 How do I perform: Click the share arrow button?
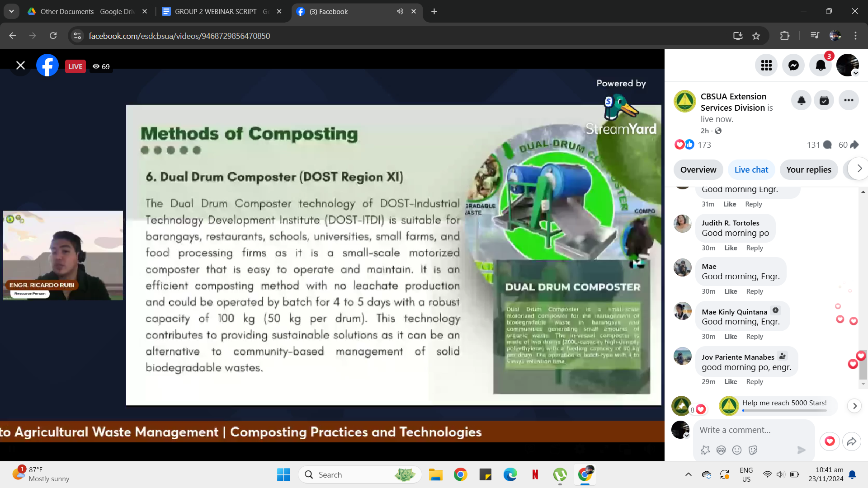click(x=852, y=441)
